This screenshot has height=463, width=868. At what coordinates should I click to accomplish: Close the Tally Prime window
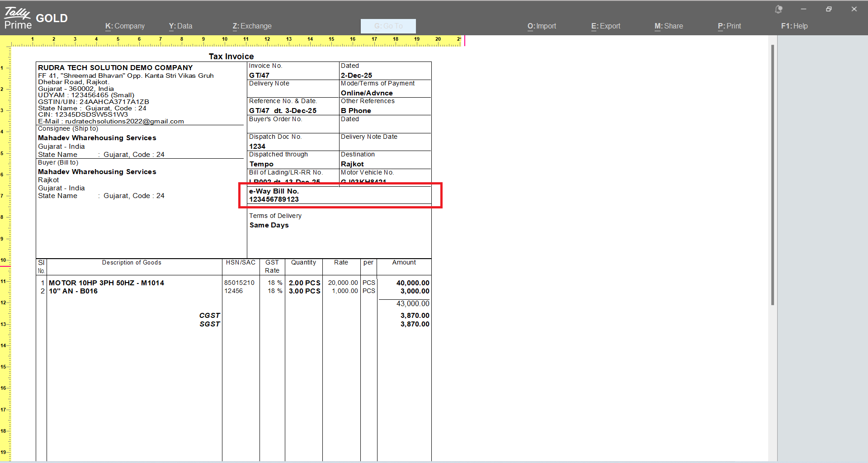[x=854, y=9]
